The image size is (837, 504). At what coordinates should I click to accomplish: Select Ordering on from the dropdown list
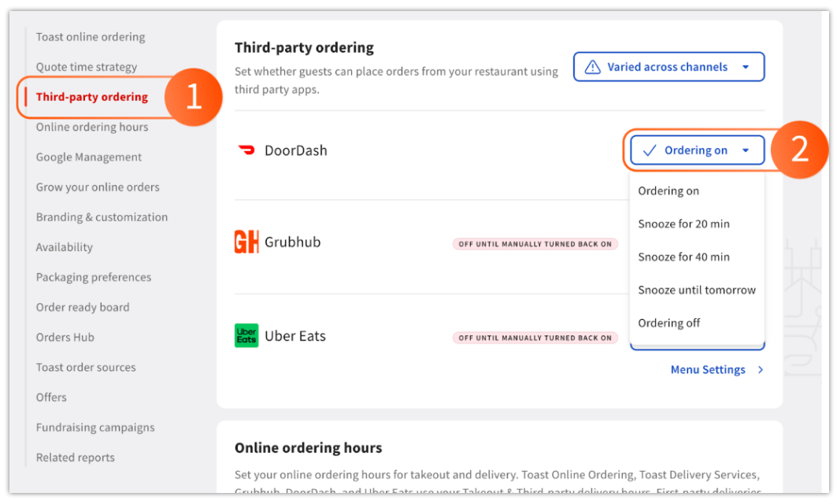[668, 191]
